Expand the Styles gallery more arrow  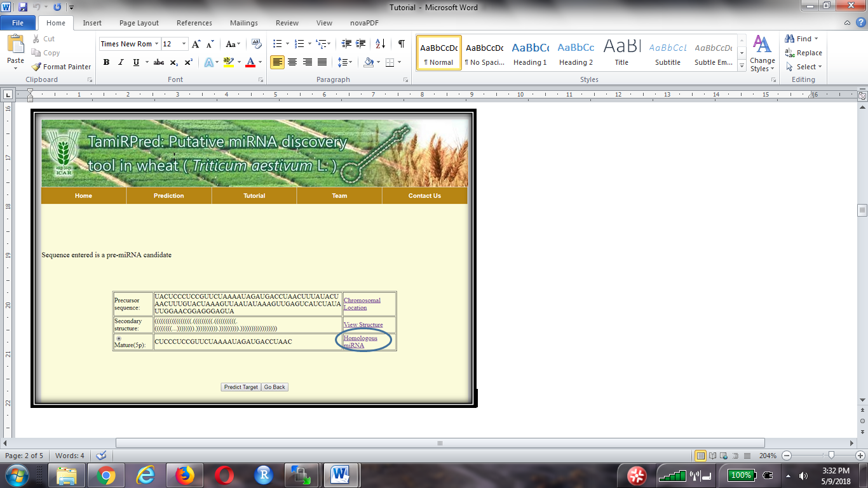[742, 66]
